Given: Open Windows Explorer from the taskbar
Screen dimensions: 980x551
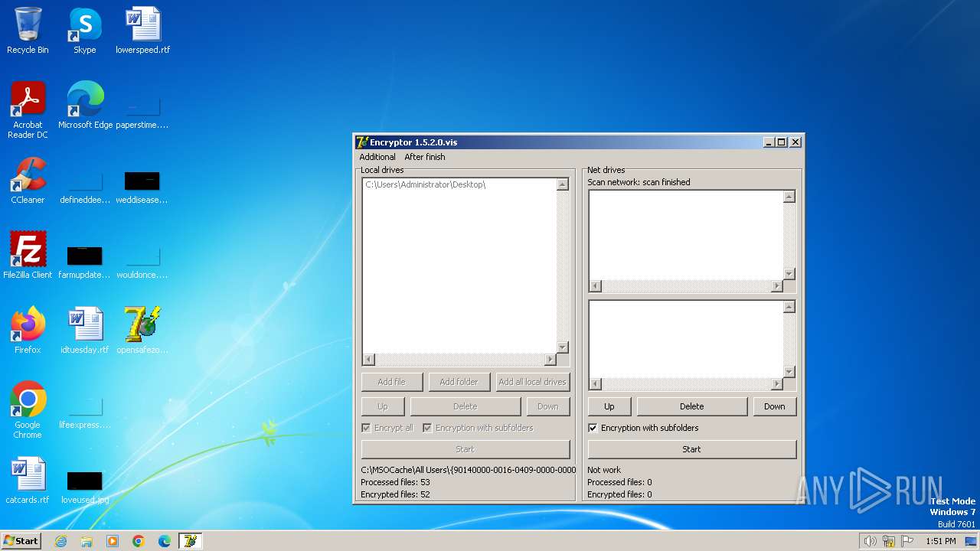Looking at the screenshot, I should [87, 541].
